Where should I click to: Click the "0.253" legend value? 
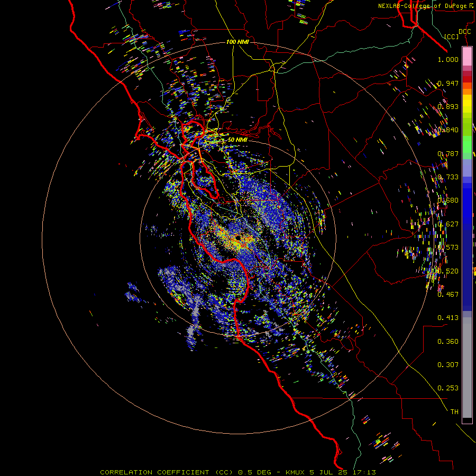click(448, 388)
